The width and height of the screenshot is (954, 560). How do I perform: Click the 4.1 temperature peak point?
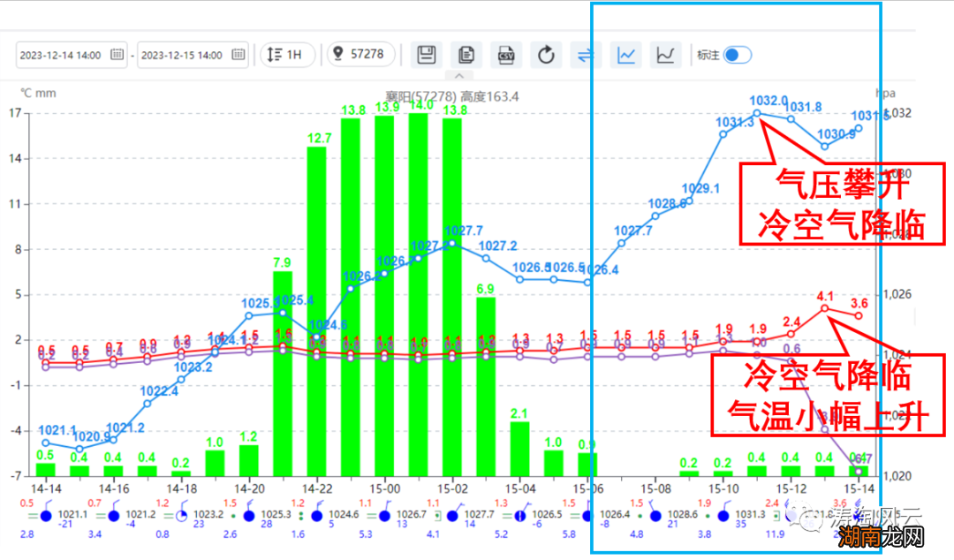pyautogui.click(x=825, y=308)
